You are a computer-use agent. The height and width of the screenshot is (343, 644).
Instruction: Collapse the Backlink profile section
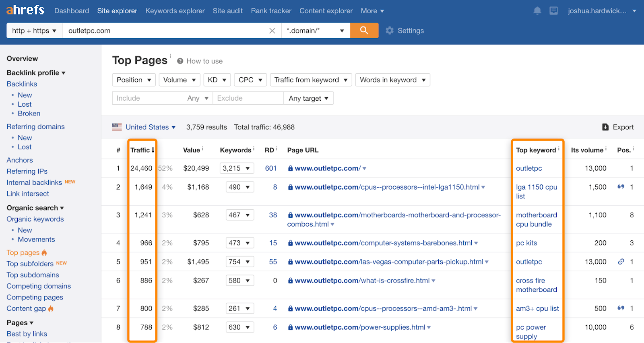point(36,73)
